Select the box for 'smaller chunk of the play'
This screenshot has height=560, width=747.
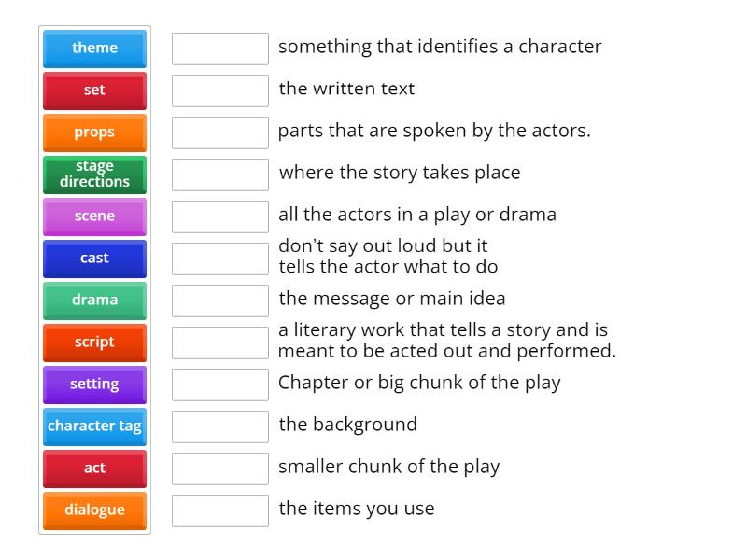pyautogui.click(x=219, y=468)
